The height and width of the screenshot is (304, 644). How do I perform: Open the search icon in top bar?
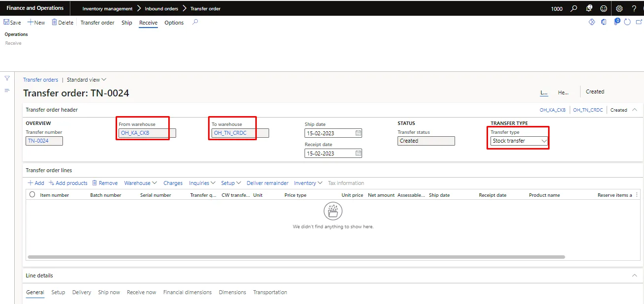pos(574,8)
